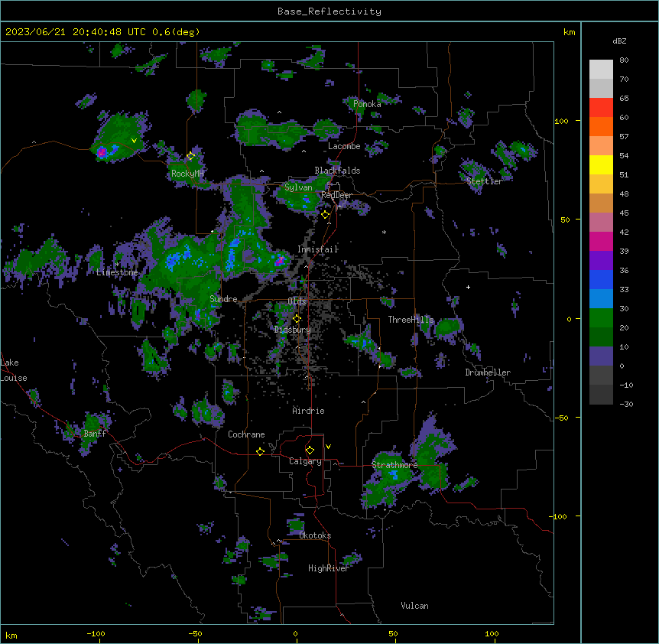Select the bright green 20-30 dBZ legend swatch

coord(601,318)
